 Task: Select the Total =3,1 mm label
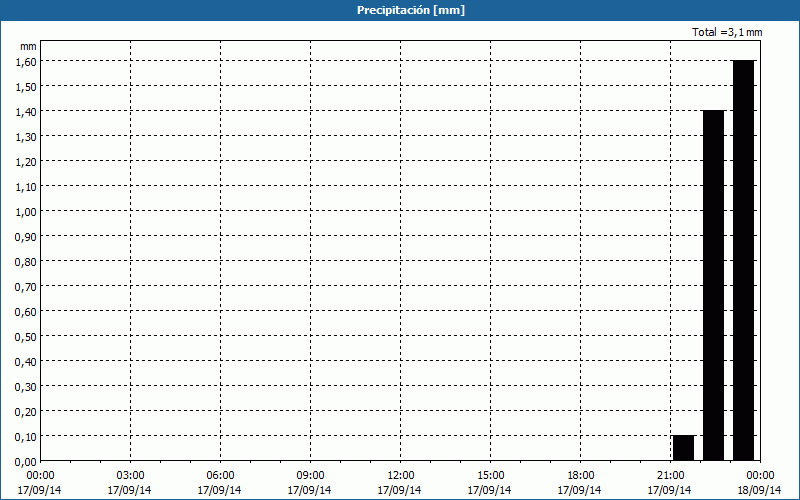[x=727, y=32]
